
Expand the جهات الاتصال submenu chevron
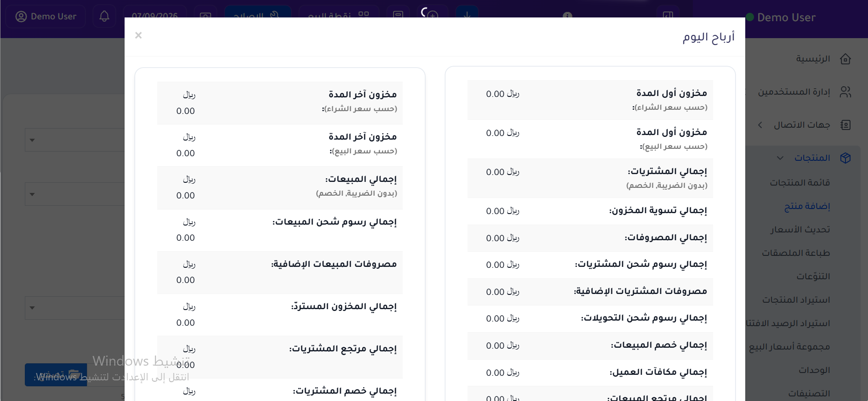tap(760, 125)
